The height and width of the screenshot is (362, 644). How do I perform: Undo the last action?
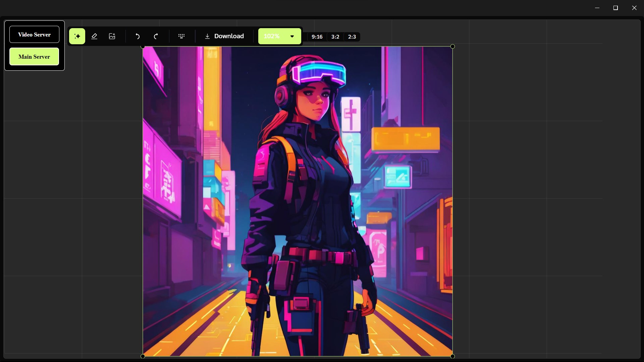138,36
